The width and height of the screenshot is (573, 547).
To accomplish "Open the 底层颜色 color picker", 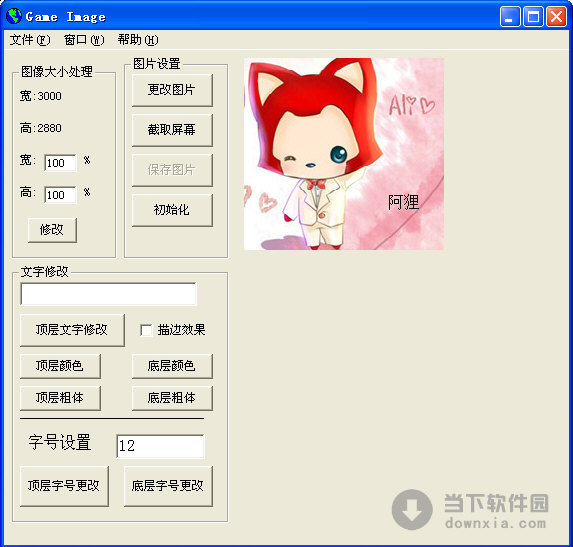I will (172, 366).
